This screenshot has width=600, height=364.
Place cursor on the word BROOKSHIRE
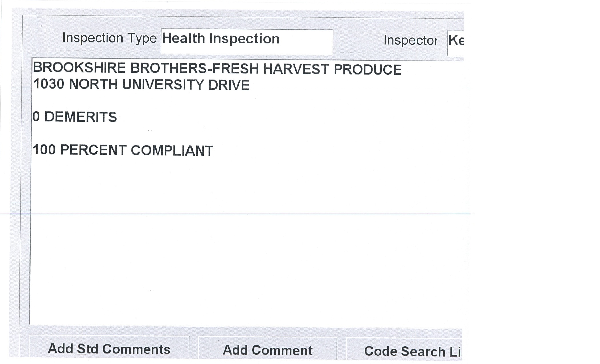pyautogui.click(x=79, y=68)
